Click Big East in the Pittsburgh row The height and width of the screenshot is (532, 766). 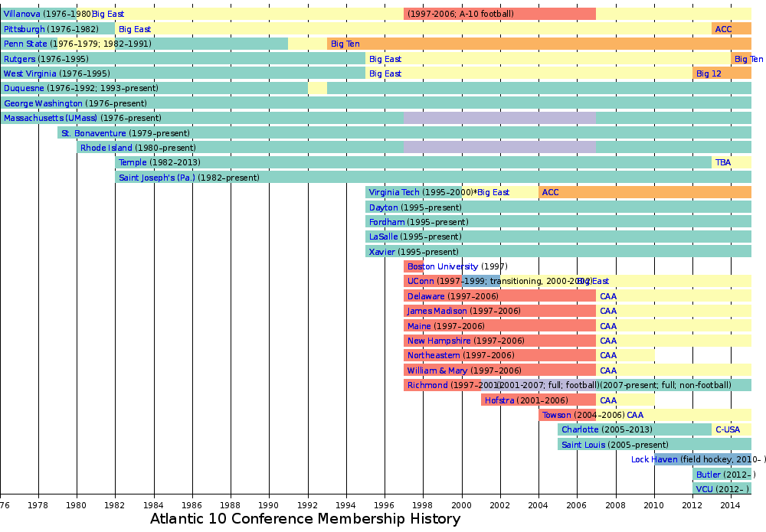[135, 29]
